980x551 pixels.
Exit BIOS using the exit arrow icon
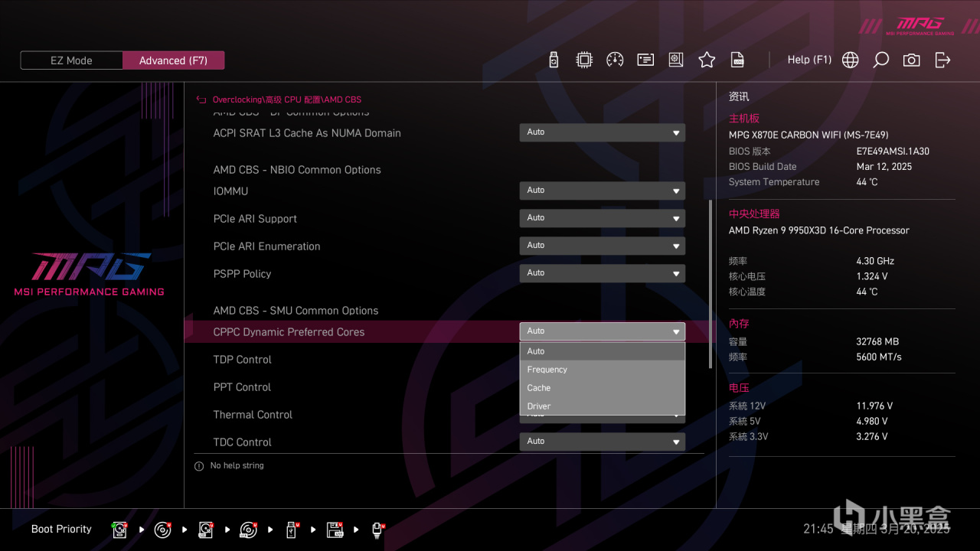tap(942, 60)
